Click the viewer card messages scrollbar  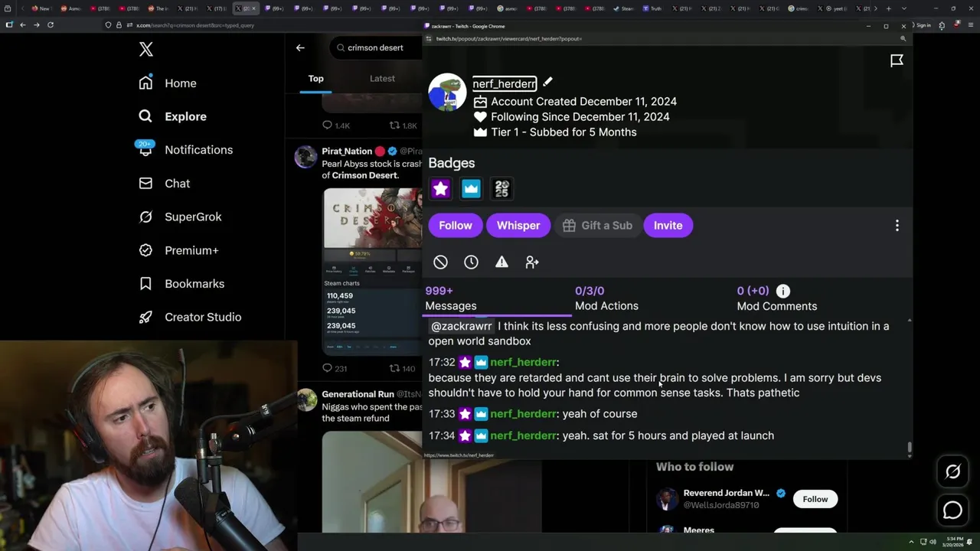click(x=910, y=448)
